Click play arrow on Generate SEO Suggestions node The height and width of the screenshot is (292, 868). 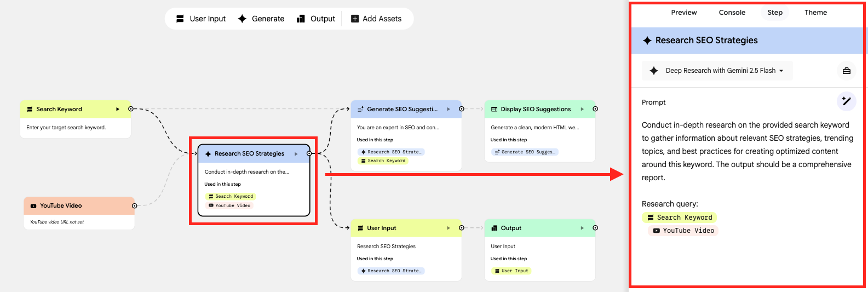[x=449, y=109]
